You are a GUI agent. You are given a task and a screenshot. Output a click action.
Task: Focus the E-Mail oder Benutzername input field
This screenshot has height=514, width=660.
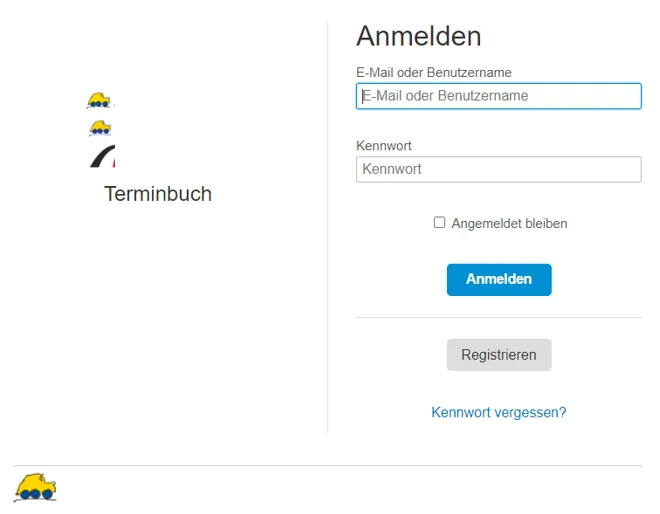point(498,96)
